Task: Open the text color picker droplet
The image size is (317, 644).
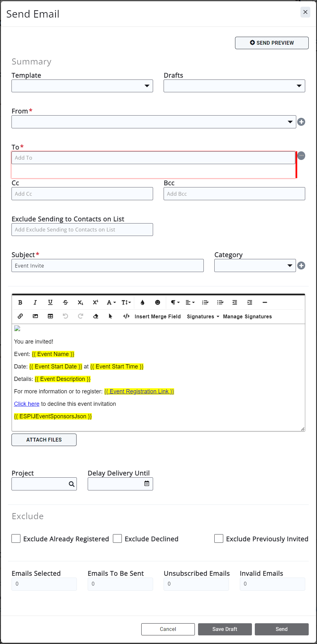Action: pos(143,302)
